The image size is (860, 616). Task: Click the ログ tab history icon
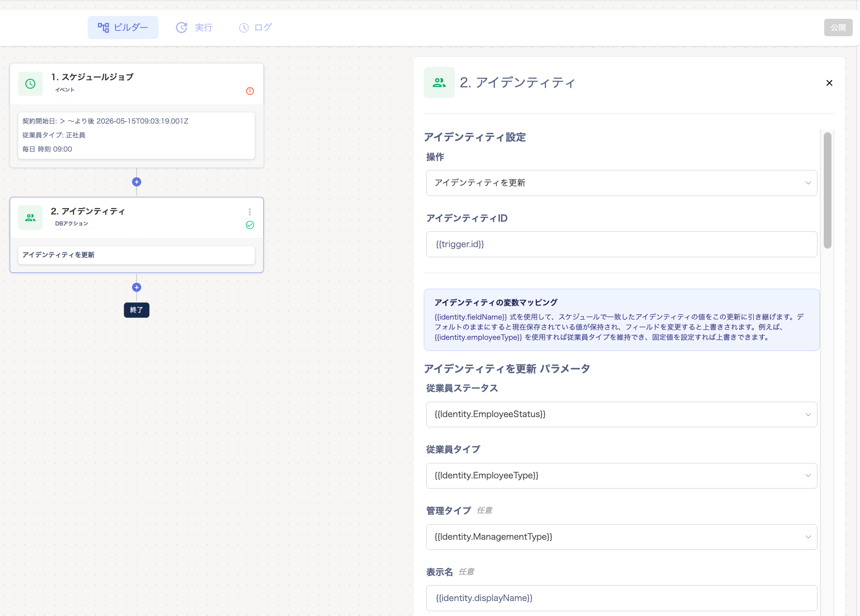click(244, 28)
